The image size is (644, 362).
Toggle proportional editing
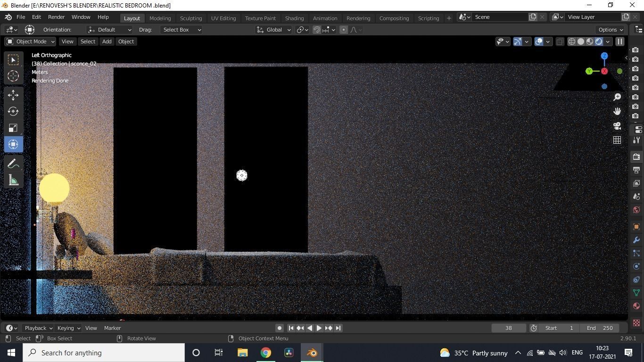coord(344,30)
